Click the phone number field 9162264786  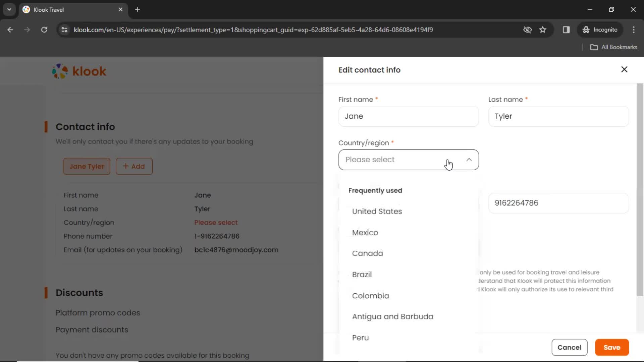(558, 203)
